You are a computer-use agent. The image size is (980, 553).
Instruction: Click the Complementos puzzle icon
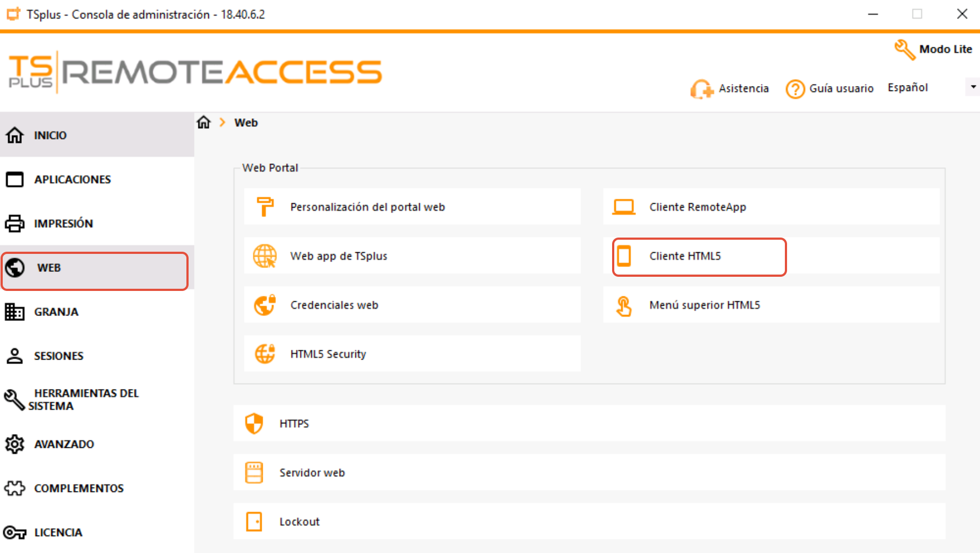pyautogui.click(x=15, y=488)
